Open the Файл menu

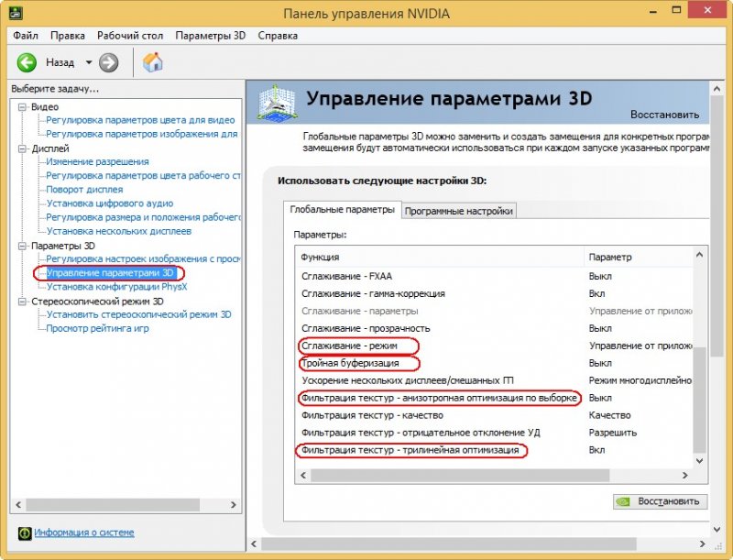coord(26,36)
